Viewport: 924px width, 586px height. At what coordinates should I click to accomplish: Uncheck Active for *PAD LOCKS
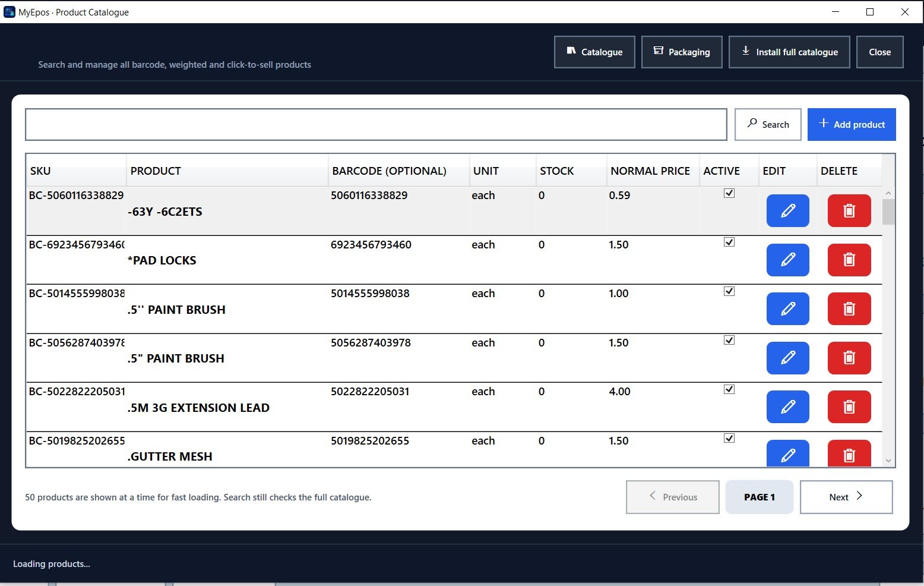pos(729,242)
